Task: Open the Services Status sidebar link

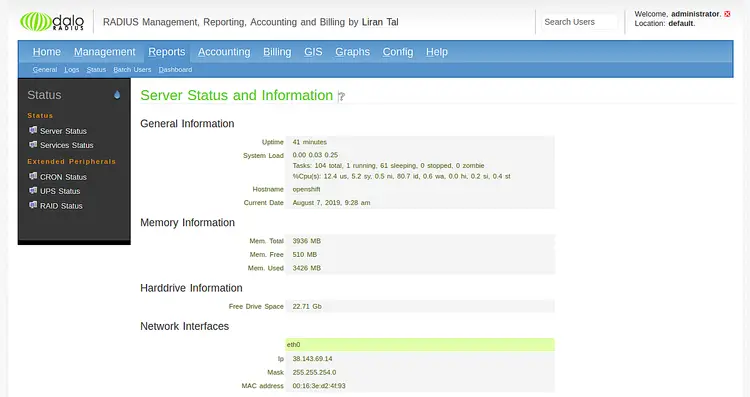Action: tap(66, 145)
